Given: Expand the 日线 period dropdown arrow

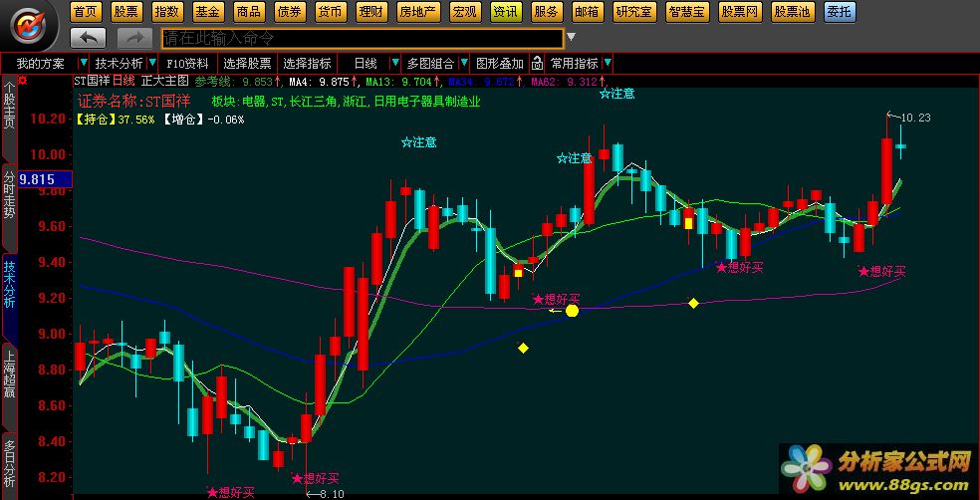Looking at the screenshot, I should click(395, 63).
